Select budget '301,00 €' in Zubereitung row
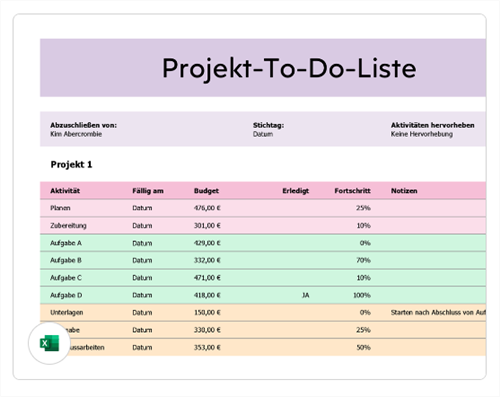 tap(207, 226)
